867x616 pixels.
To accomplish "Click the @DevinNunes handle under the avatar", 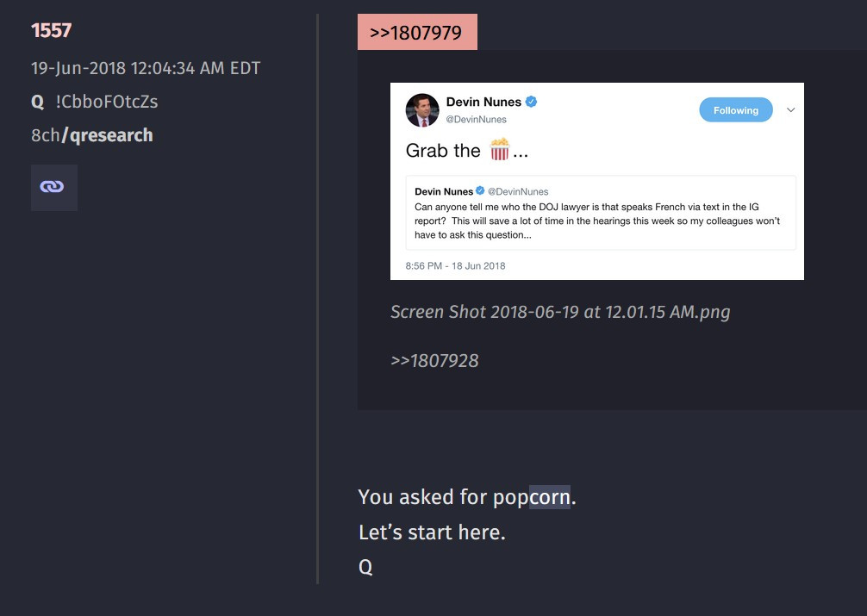I will 476,119.
